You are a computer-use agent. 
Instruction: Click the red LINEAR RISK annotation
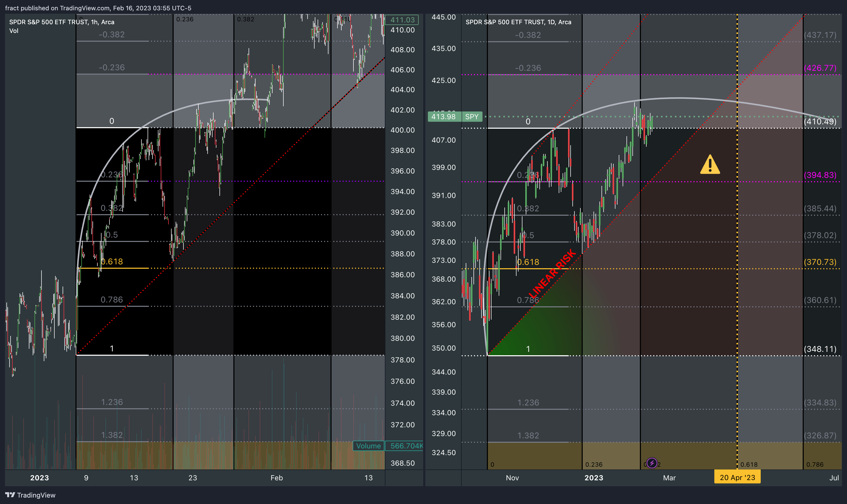(552, 273)
